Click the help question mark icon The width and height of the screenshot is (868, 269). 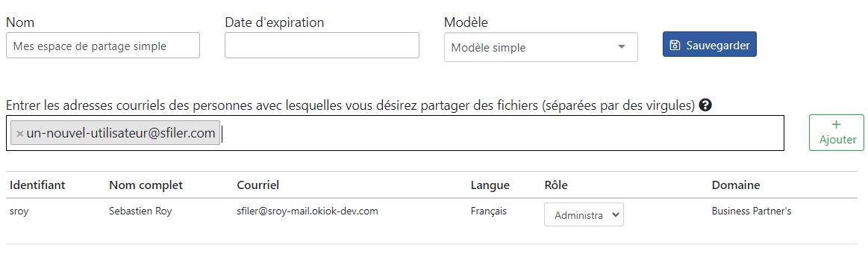(705, 105)
